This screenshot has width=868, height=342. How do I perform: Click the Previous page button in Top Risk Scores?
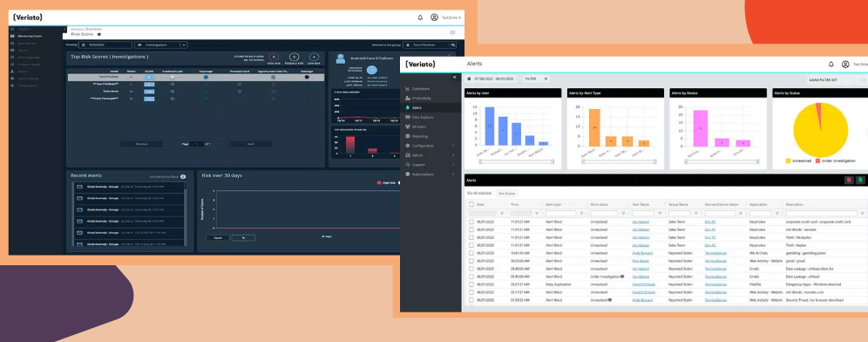(x=142, y=144)
